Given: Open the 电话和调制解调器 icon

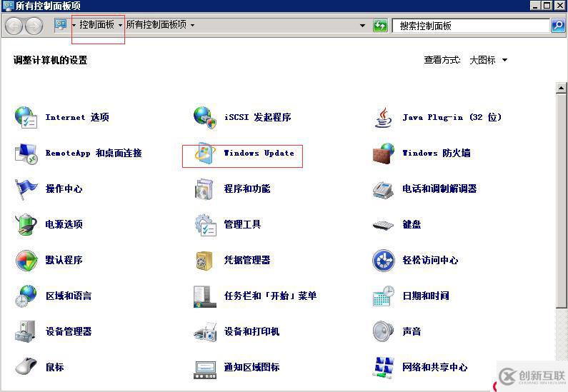Looking at the screenshot, I should click(383, 189).
